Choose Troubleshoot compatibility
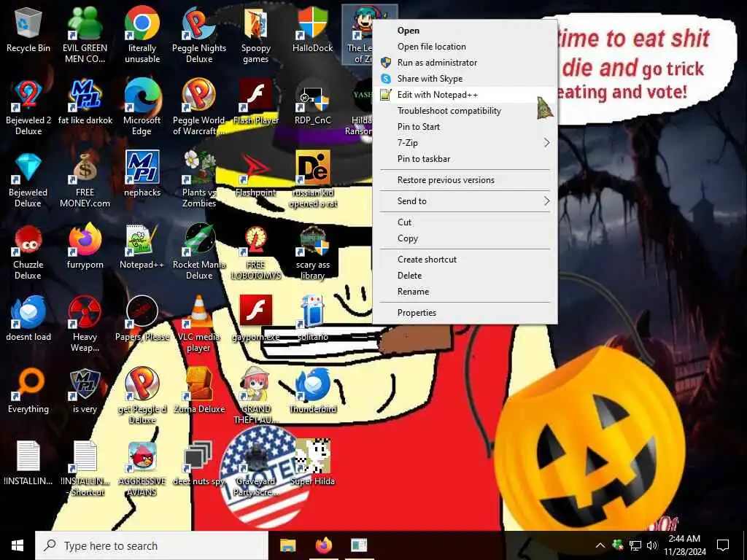 [x=465, y=111]
